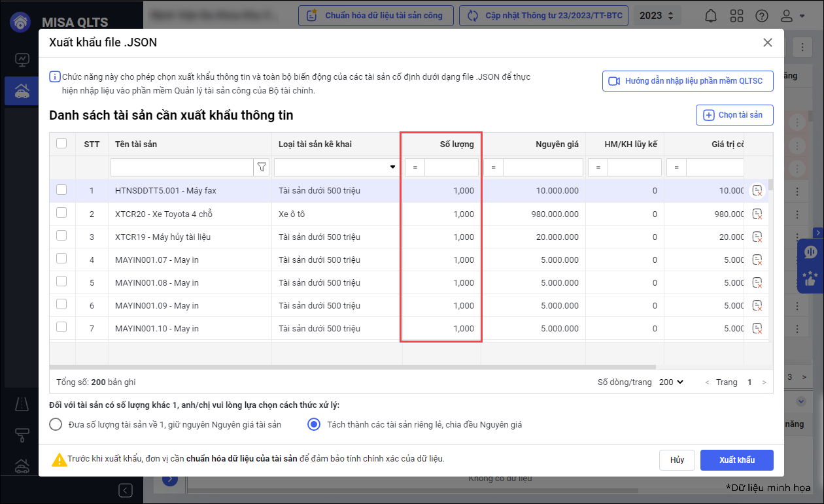The width and height of the screenshot is (824, 504).
Task: Open the notifications bell icon
Action: click(x=712, y=16)
